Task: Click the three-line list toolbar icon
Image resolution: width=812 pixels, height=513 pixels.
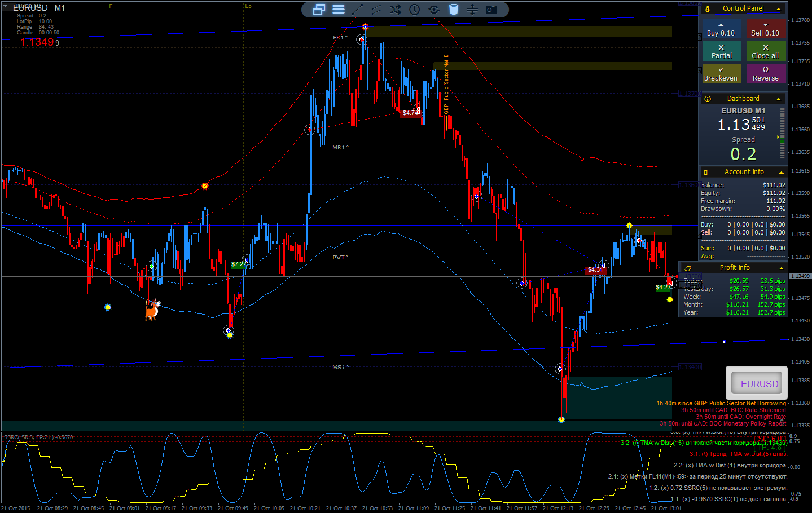Action: coord(339,10)
